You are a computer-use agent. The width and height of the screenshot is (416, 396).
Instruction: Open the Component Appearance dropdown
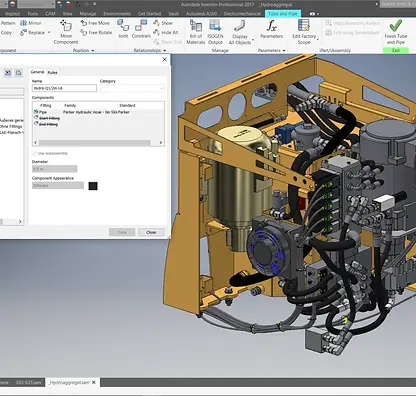coord(58,186)
